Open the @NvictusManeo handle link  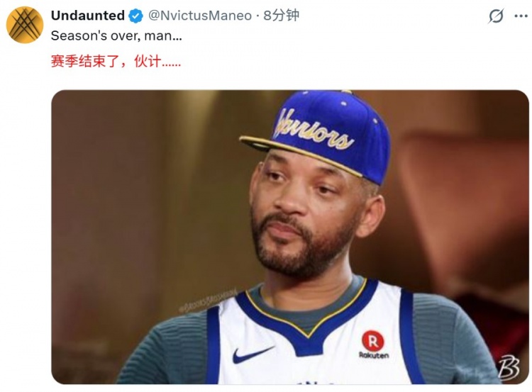coord(200,16)
